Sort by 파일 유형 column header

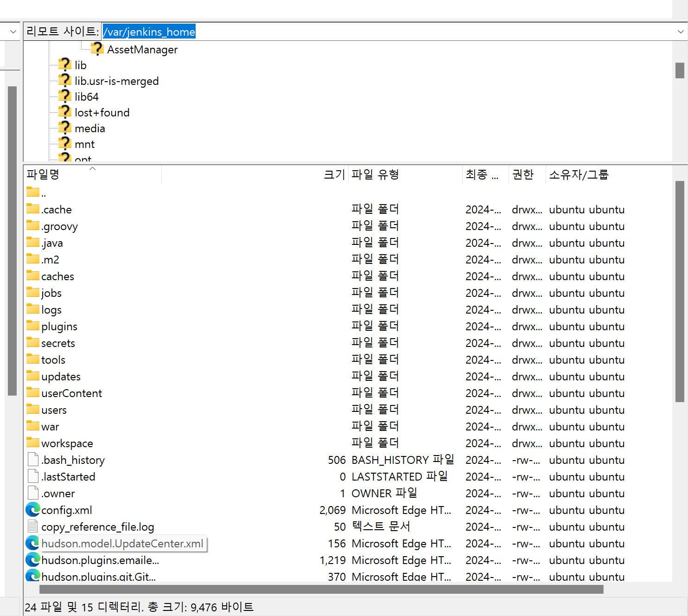405,174
